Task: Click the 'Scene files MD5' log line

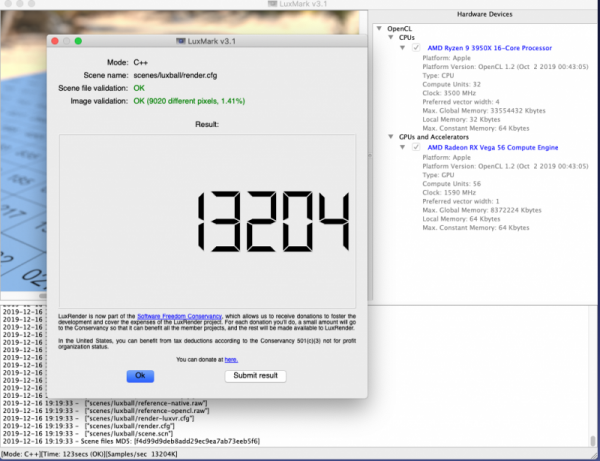Action: pyautogui.click(x=131, y=441)
